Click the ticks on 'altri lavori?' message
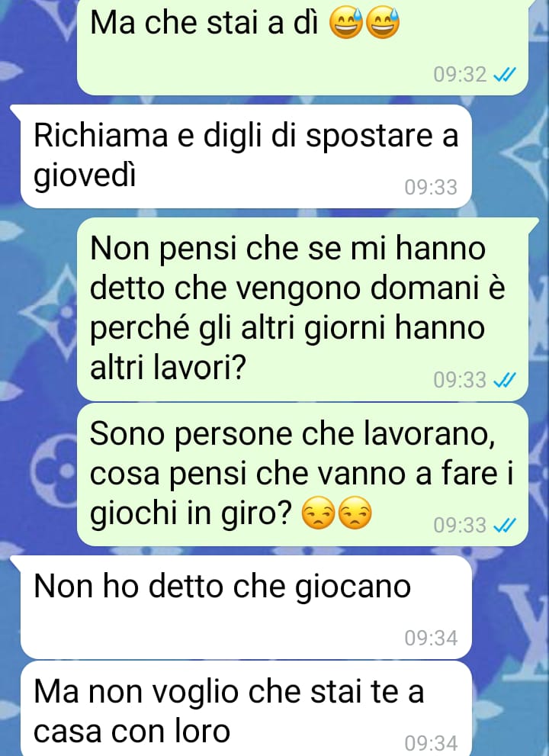The height and width of the screenshot is (756, 549). pyautogui.click(x=505, y=380)
